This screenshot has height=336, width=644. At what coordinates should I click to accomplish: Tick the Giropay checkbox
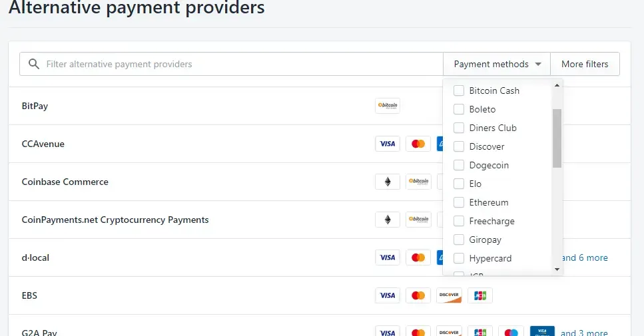tap(459, 240)
